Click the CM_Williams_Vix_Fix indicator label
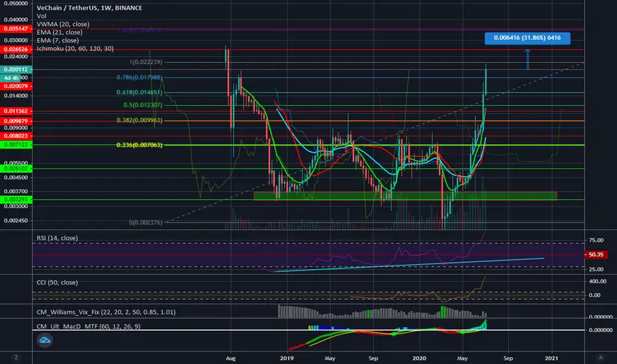This screenshot has width=617, height=364. (106, 312)
